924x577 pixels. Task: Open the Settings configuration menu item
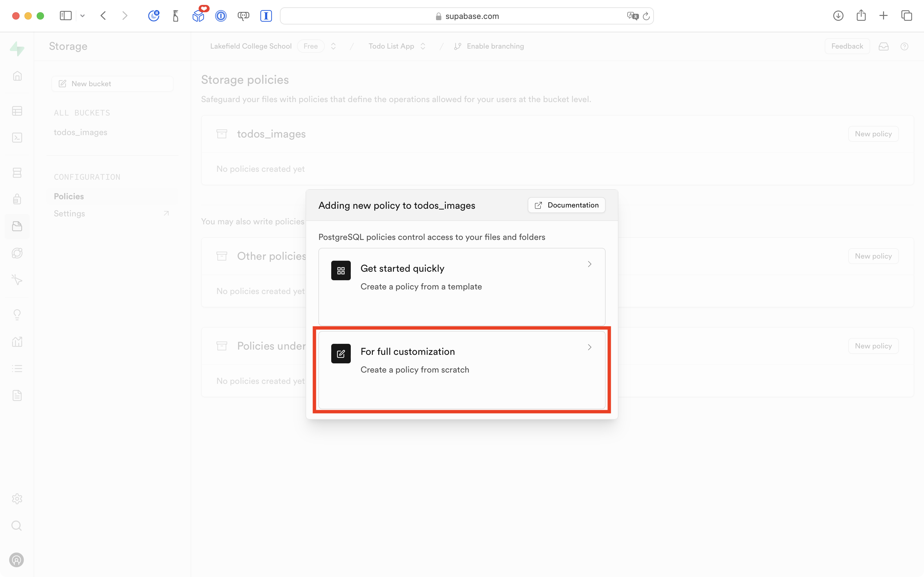click(x=69, y=214)
